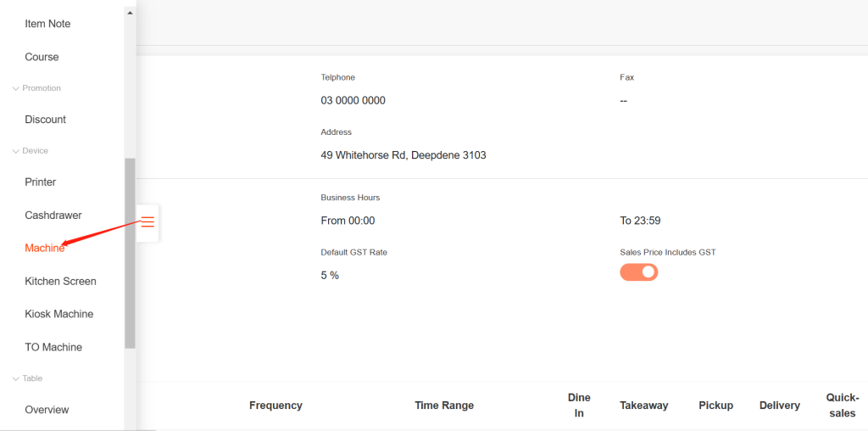This screenshot has height=431, width=868.
Task: Click the Time Range column header
Action: (444, 406)
